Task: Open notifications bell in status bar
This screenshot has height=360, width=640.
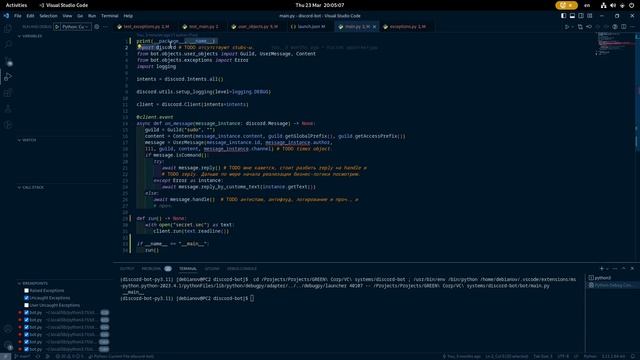Action: point(633,356)
